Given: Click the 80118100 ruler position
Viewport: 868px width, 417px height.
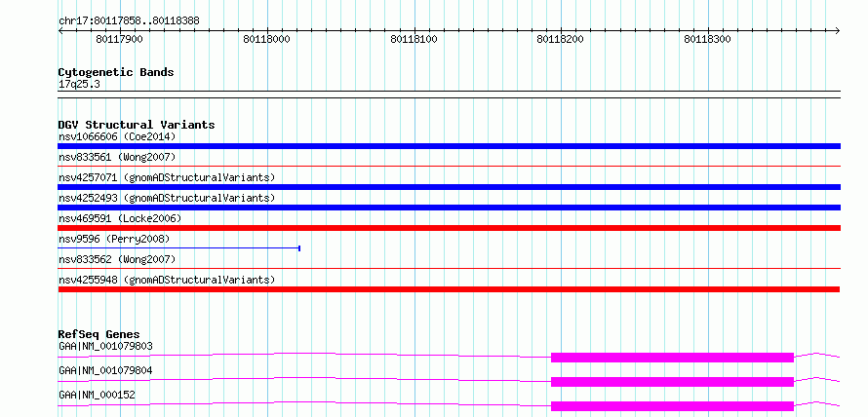Looking at the screenshot, I should pyautogui.click(x=414, y=39).
